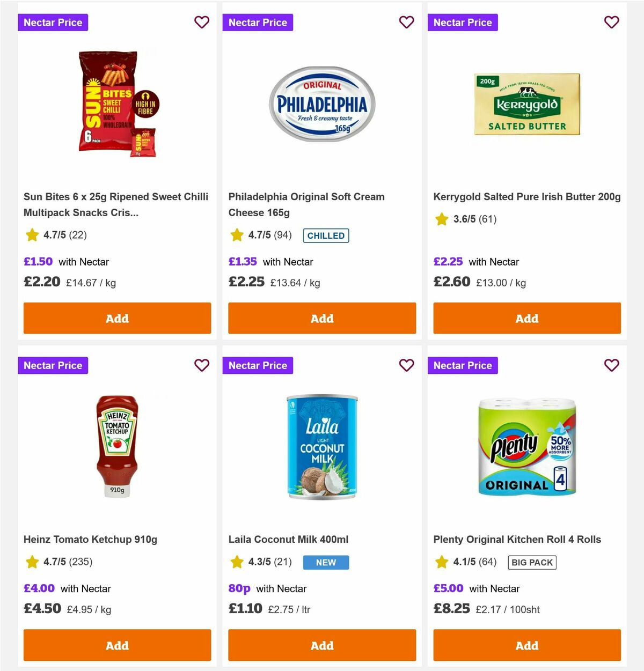Viewport: 644px width, 671px height.
Task: Add Laila Coconut Milk to basket
Action: tap(321, 645)
